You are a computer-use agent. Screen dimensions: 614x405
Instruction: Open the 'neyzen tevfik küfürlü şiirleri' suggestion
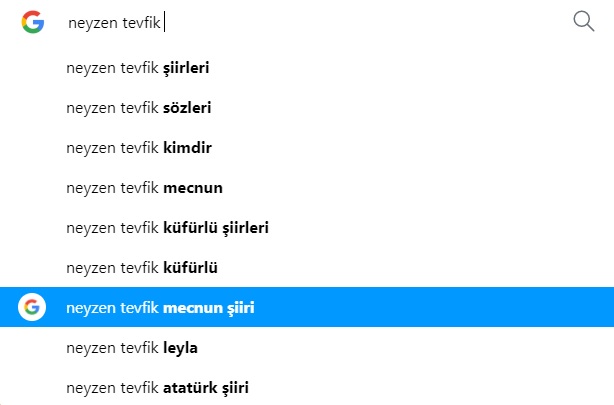[167, 228]
